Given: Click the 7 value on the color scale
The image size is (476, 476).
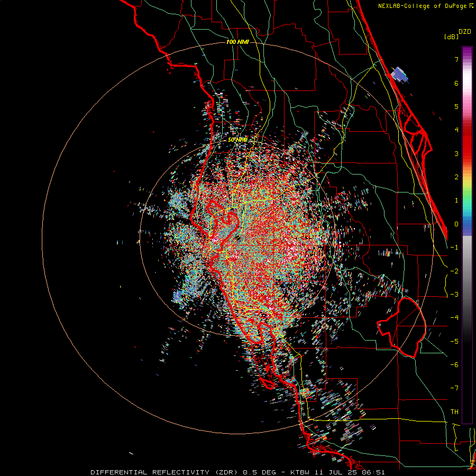Looking at the screenshot, I should (x=456, y=59).
